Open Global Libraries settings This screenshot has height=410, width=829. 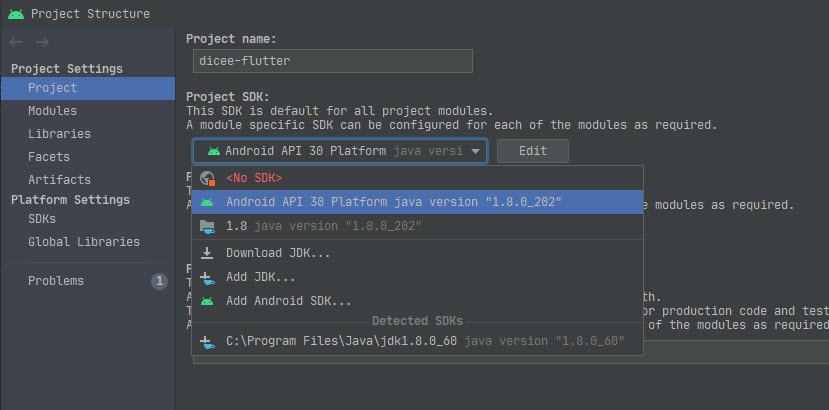pyautogui.click(x=84, y=242)
